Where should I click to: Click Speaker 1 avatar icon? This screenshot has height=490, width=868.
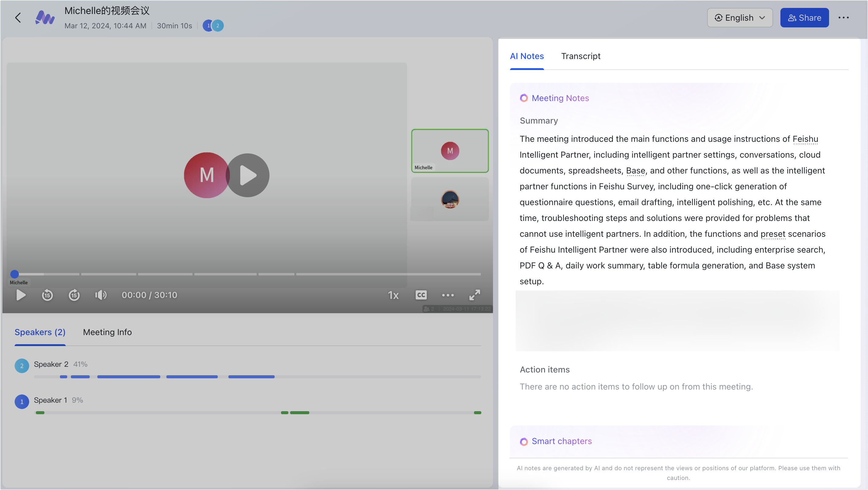[x=22, y=402]
